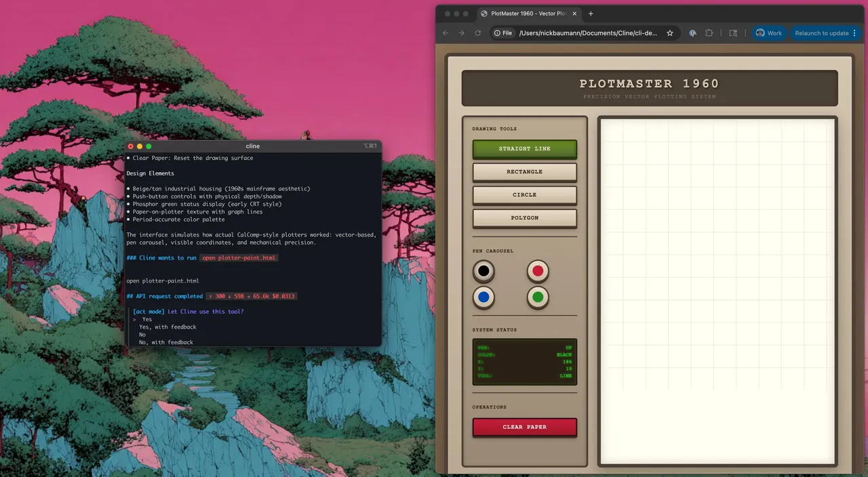Choose the black pen in carousel

pos(484,271)
